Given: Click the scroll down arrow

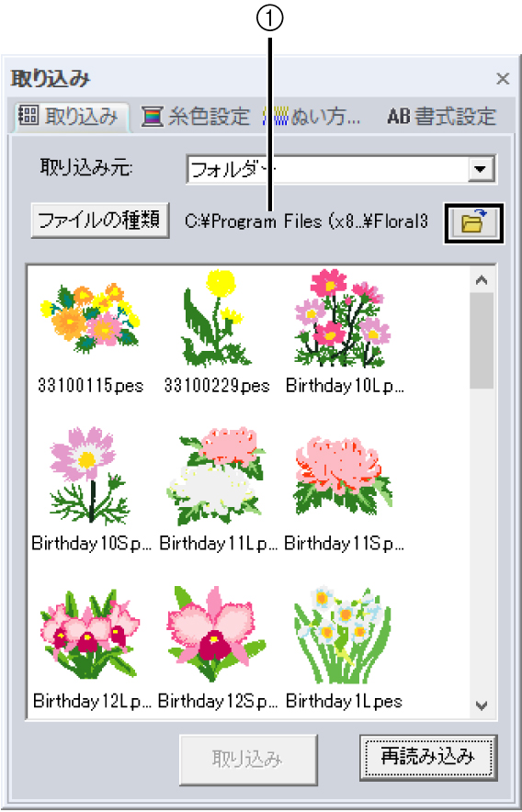Looking at the screenshot, I should click(482, 705).
